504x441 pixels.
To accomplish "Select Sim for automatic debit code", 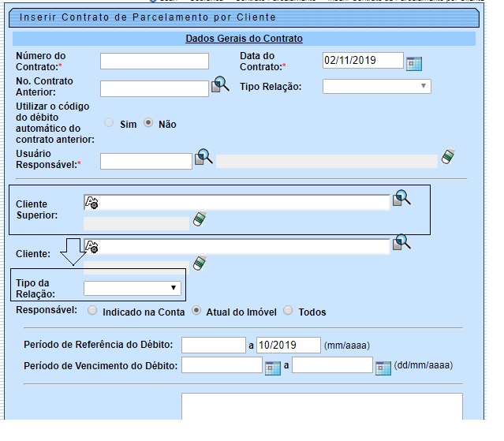I will pyautogui.click(x=110, y=124).
